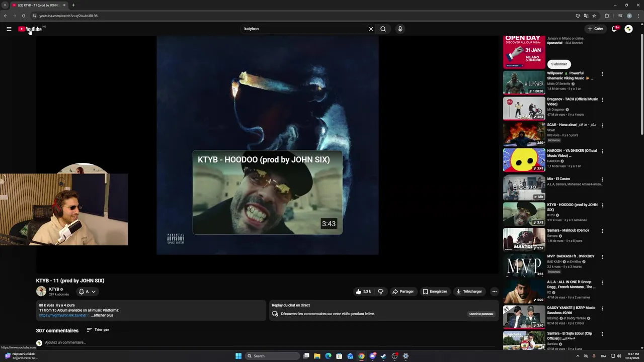Open more options for HAROON video

(602, 151)
